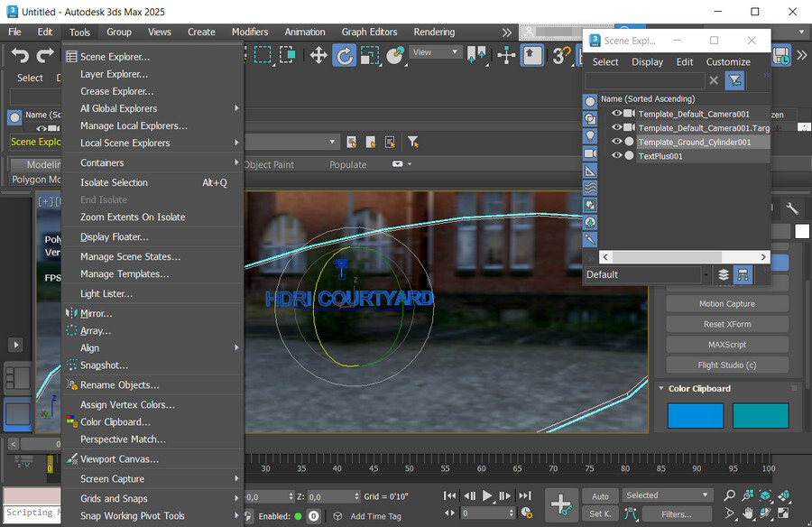
Task: Open the Utilities wrench tab icon
Action: [x=792, y=208]
